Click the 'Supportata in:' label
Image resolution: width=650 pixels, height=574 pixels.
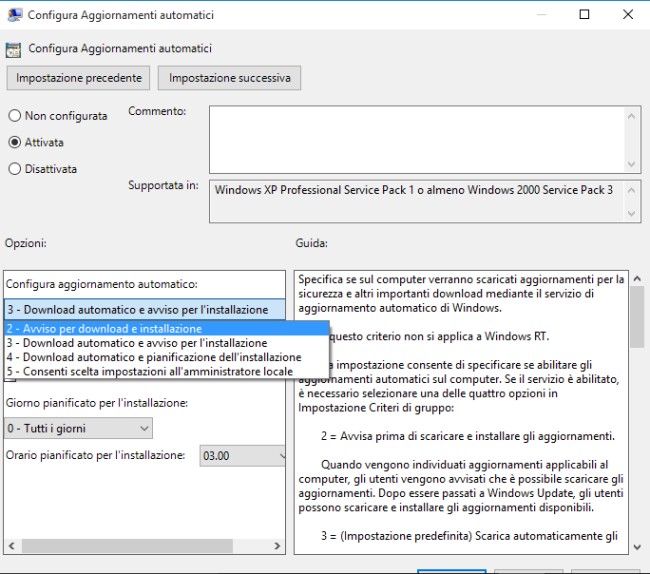[163, 185]
